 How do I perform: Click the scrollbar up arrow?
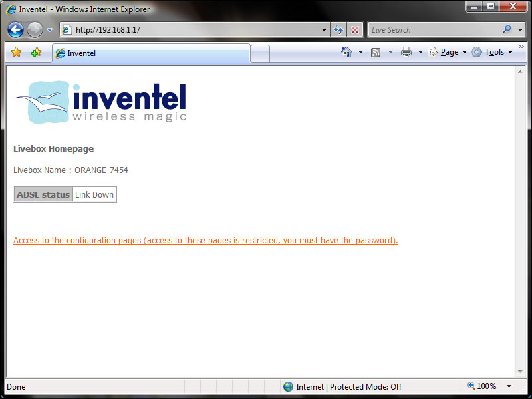(520, 72)
